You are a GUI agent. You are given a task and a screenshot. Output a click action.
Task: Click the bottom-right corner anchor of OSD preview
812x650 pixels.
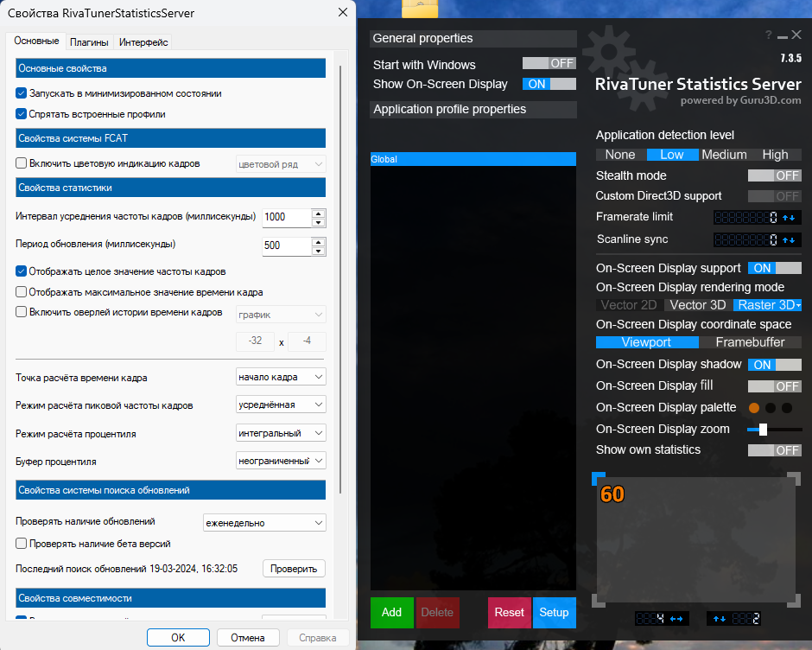795,601
